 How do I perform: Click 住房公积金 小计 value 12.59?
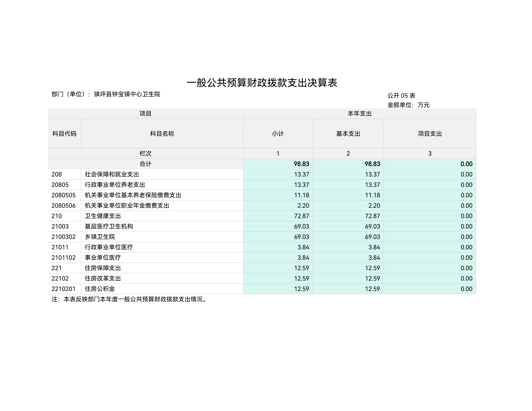pos(302,289)
